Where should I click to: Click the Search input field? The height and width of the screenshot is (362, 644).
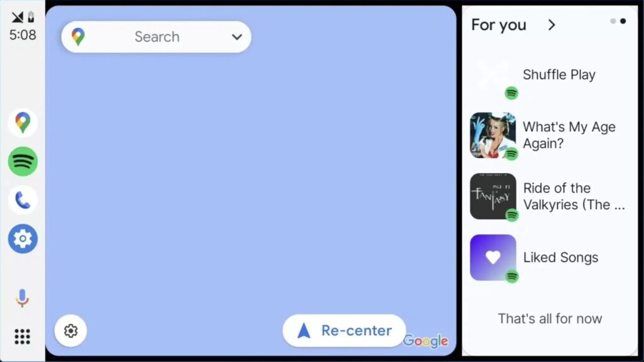click(x=156, y=37)
